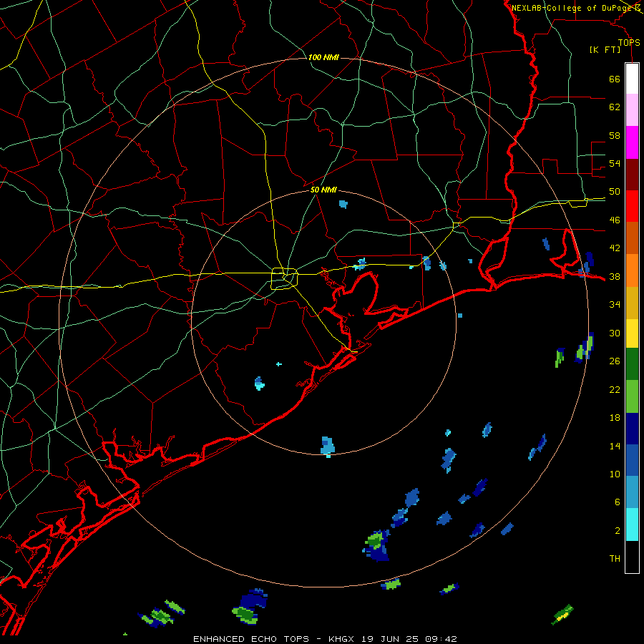Click the light pink swatch between 62 and 66
Viewport: 644px width, 644px height.
632,109
